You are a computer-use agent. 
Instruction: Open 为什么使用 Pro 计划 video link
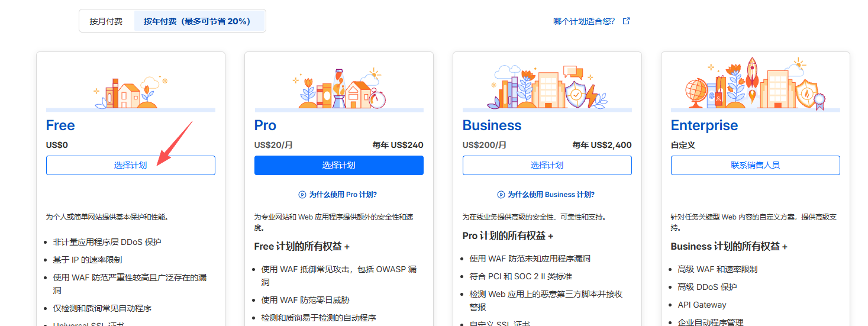tap(343, 195)
